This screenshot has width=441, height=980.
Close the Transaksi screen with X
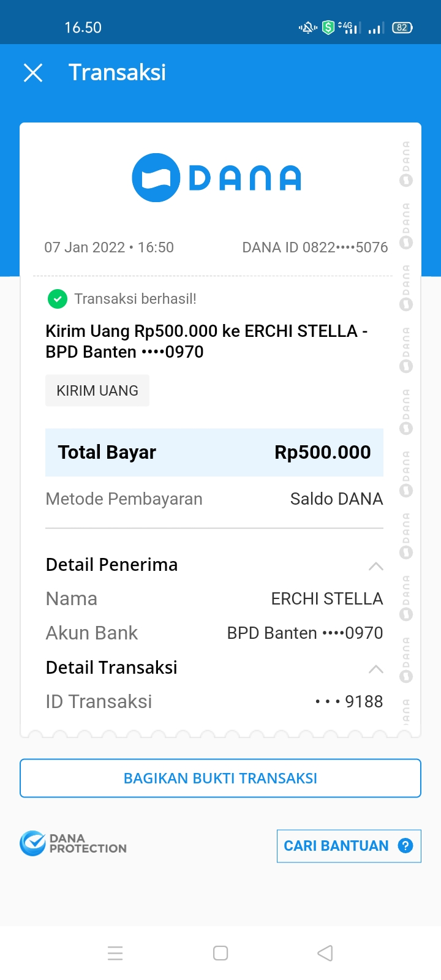pyautogui.click(x=33, y=73)
